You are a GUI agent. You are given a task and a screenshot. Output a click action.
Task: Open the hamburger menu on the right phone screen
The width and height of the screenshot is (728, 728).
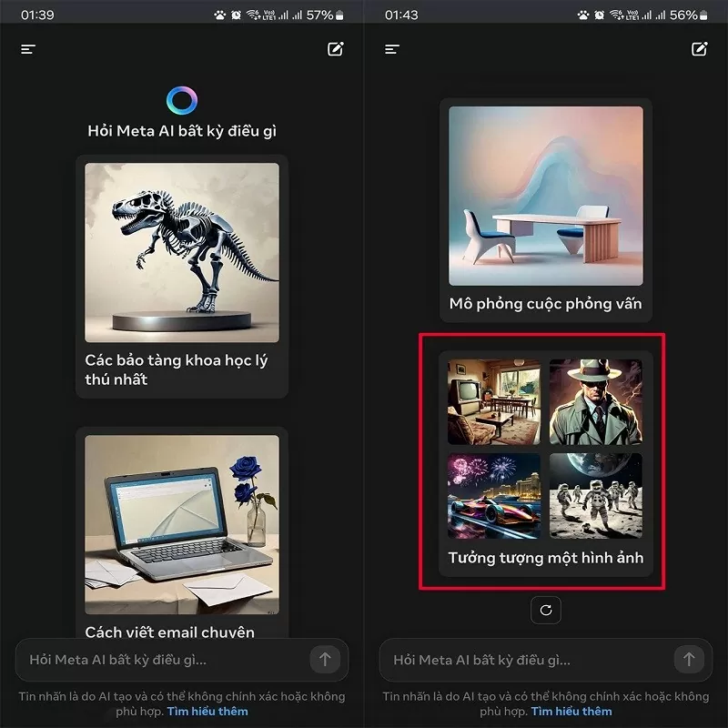pos(392,49)
